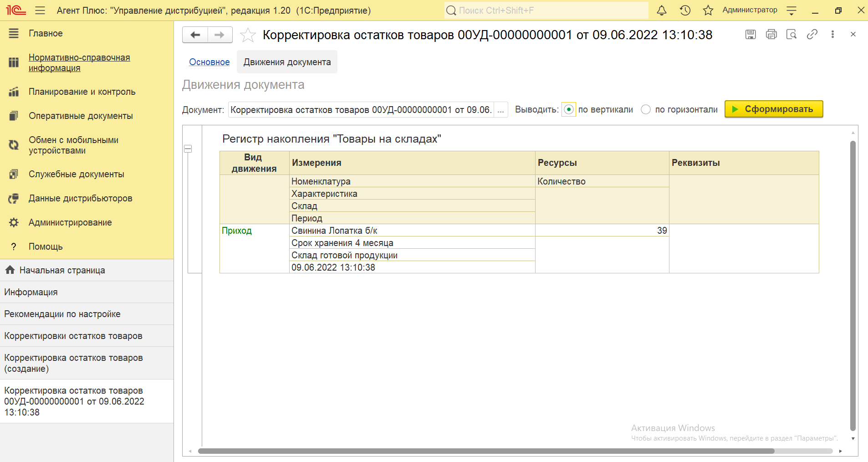Open the Информация panel item

(x=87, y=292)
